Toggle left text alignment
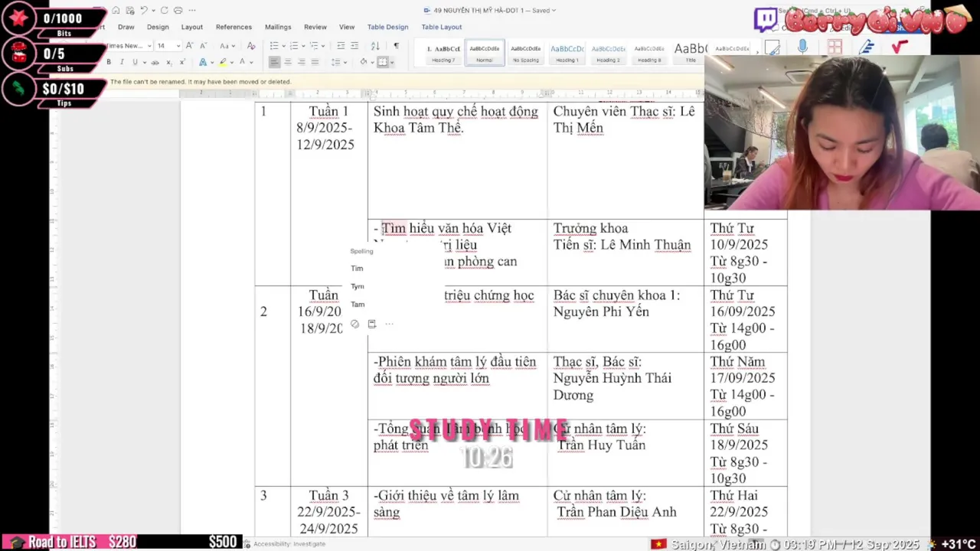The height and width of the screenshot is (551, 980). click(x=274, y=62)
